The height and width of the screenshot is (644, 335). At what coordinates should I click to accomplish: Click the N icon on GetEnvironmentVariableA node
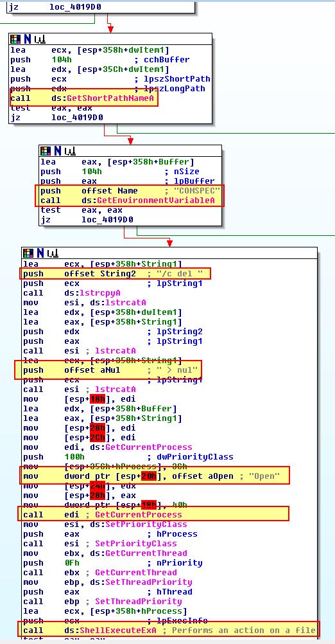click(x=57, y=151)
